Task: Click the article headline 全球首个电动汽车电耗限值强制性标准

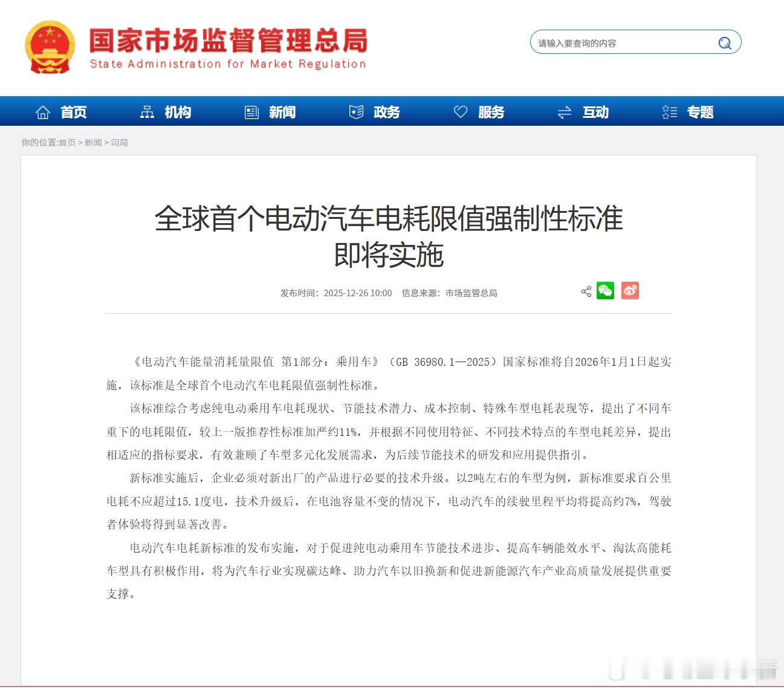Action: [389, 218]
